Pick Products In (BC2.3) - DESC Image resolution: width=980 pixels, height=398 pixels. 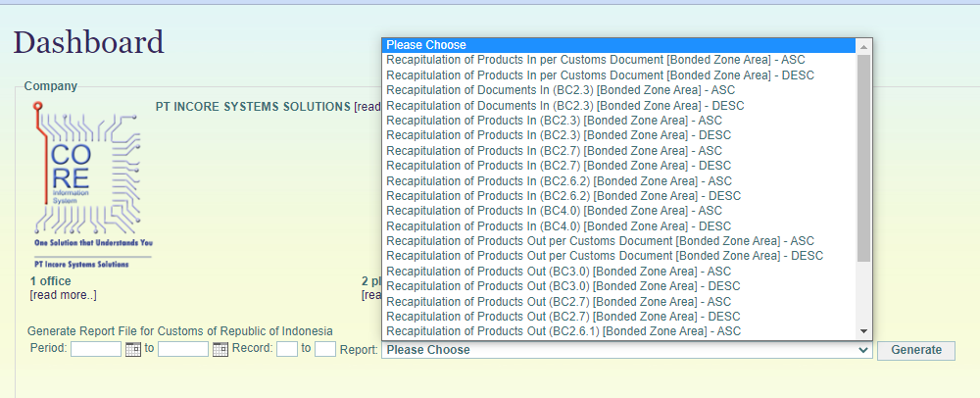click(619, 135)
